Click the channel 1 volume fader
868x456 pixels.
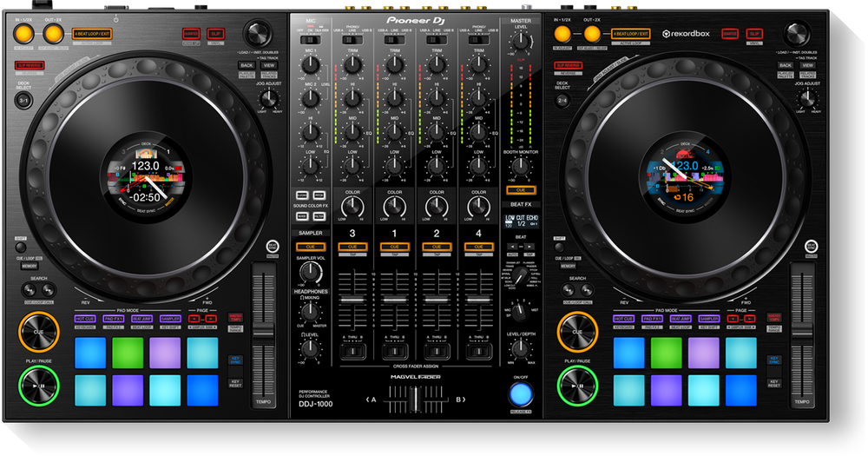click(395, 299)
